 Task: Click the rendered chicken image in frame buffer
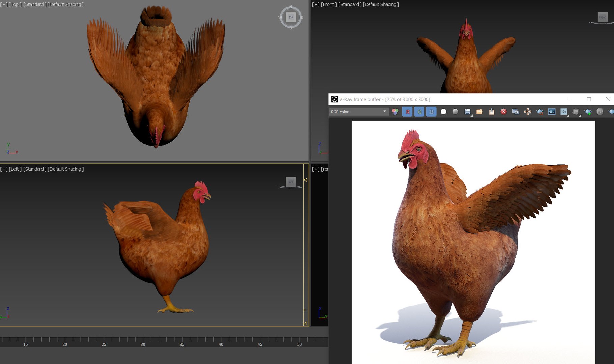tap(473, 242)
